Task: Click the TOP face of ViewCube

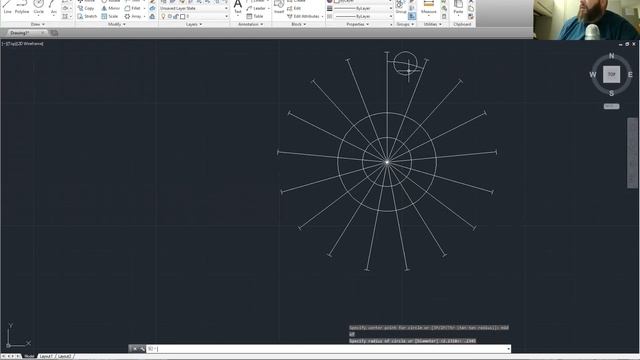Action: click(611, 74)
